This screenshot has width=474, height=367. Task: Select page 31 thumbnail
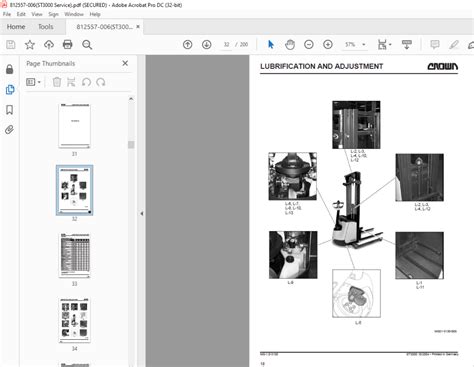pyautogui.click(x=74, y=125)
